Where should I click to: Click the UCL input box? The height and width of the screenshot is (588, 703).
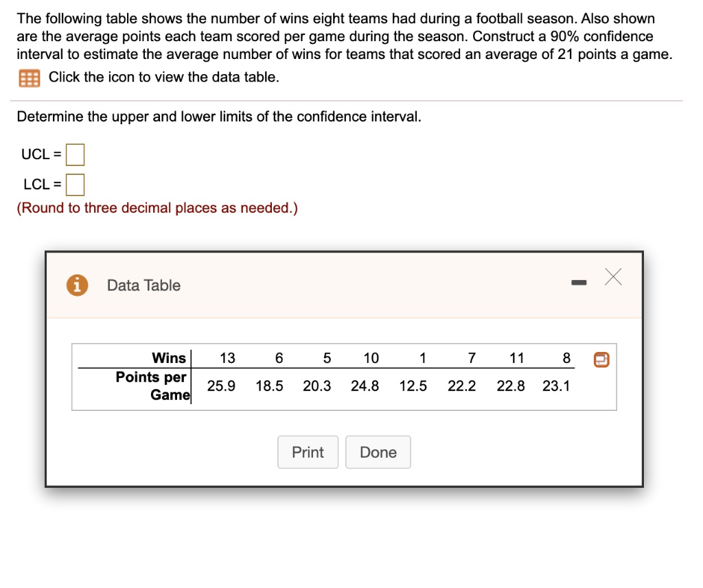[75, 154]
